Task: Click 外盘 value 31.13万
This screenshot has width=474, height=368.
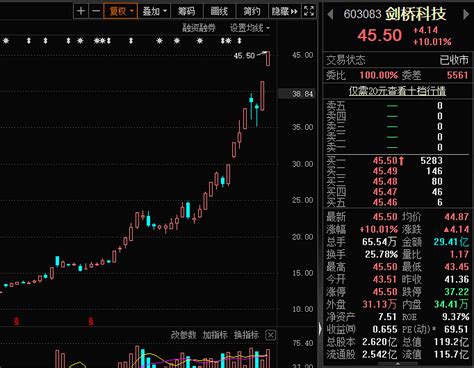Action: coord(380,304)
